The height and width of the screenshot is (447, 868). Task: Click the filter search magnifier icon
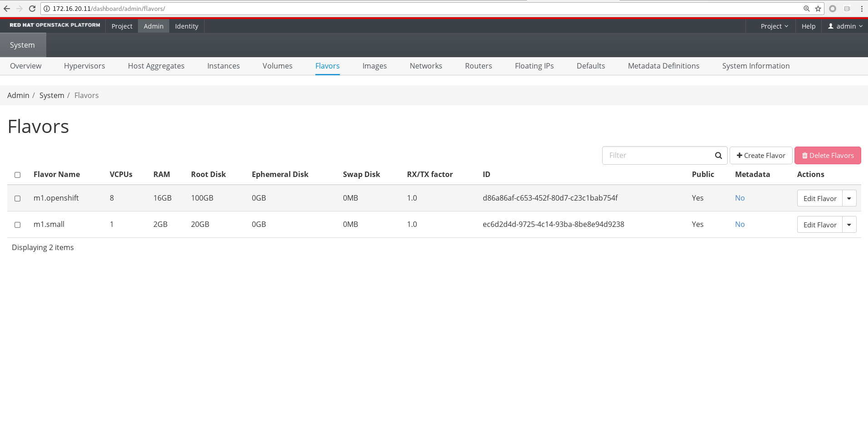pyautogui.click(x=718, y=156)
